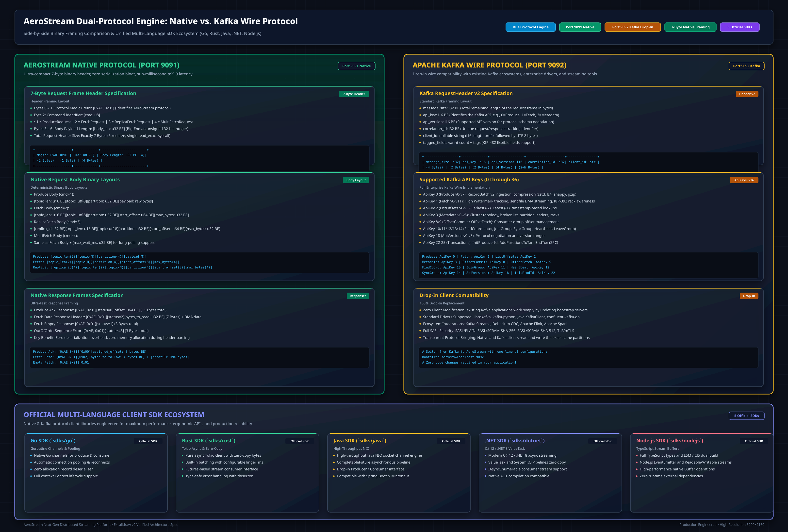The image size is (788, 532).
Task: Click the .NET SDK (`sdks/dotnet`) title
Action: tap(514, 440)
